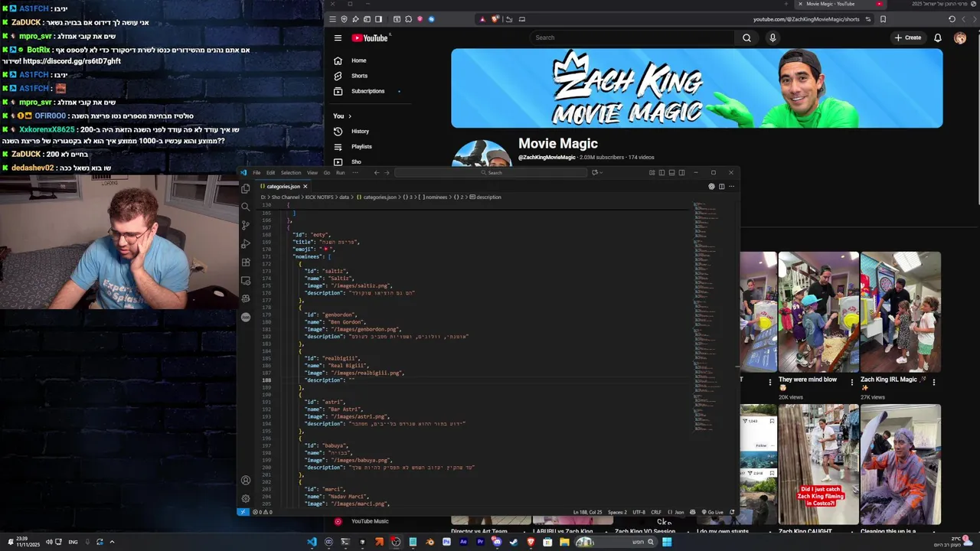
Task: Click the 'data' breadcrumb segment
Action: click(345, 197)
